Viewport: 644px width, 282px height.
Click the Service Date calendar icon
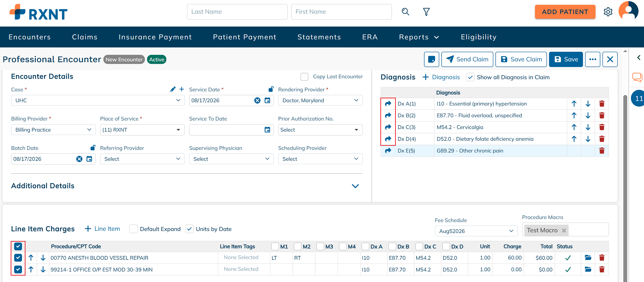[x=267, y=100]
